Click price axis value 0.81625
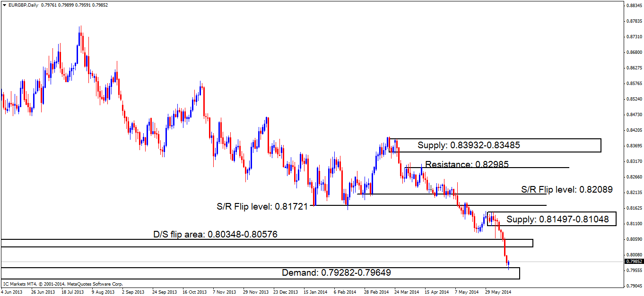 pos(634,208)
